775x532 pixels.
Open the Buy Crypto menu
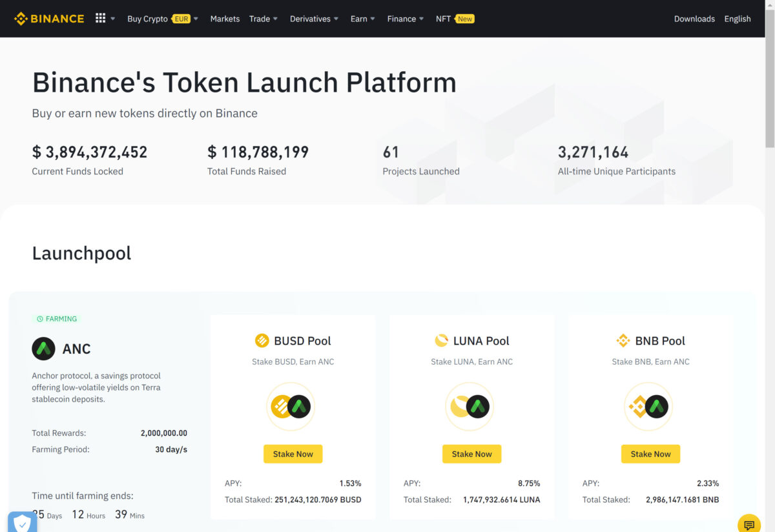(147, 19)
